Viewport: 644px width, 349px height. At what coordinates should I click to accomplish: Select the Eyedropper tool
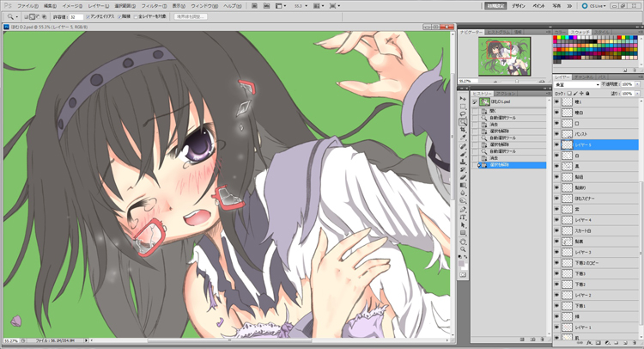(463, 138)
